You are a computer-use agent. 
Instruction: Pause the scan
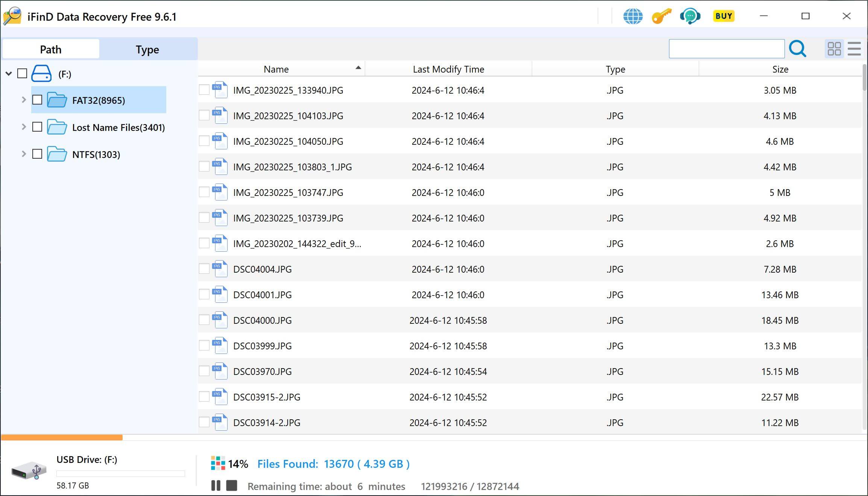click(216, 485)
